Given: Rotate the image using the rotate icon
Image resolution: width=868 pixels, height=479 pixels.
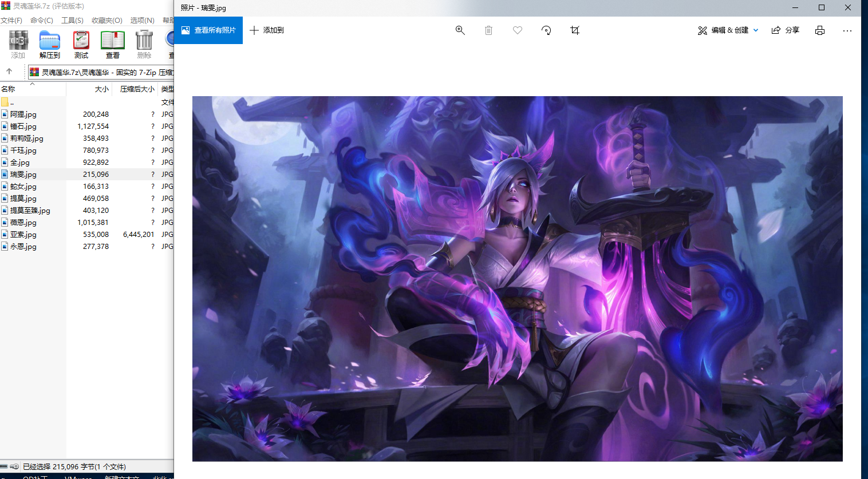Looking at the screenshot, I should 546,30.
